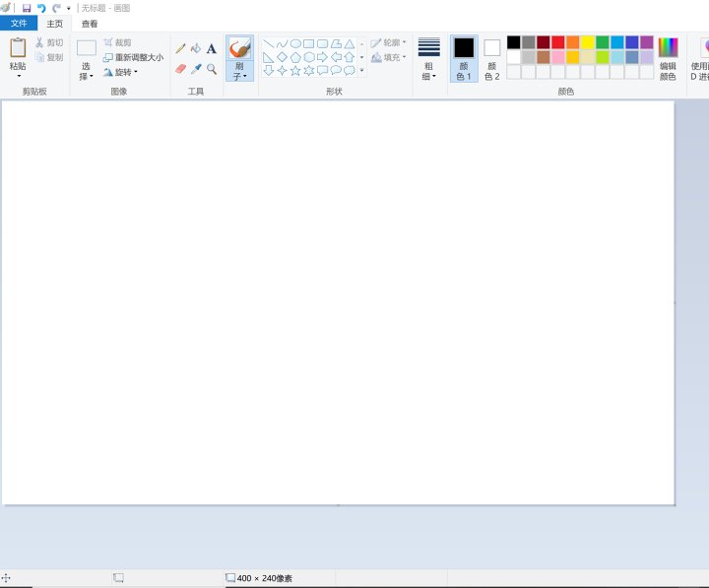Choose the Eraser tool
709x588 pixels.
pos(180,69)
